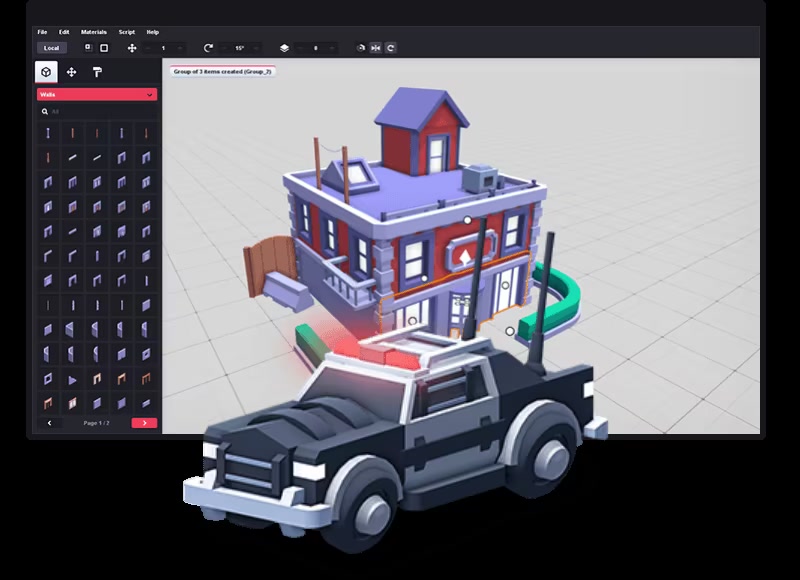
Task: Click the layers stack icon in the toolbar
Action: pyautogui.click(x=284, y=48)
